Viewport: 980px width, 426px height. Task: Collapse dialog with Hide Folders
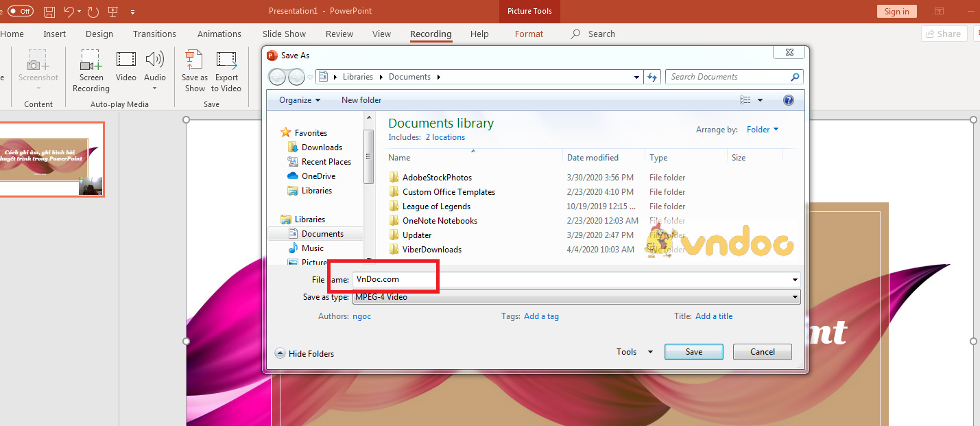tap(304, 353)
